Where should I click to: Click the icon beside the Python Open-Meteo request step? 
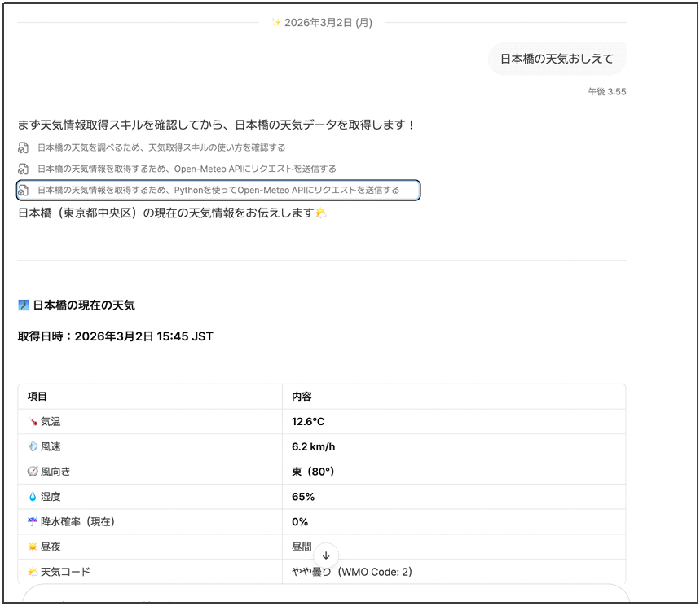click(24, 191)
